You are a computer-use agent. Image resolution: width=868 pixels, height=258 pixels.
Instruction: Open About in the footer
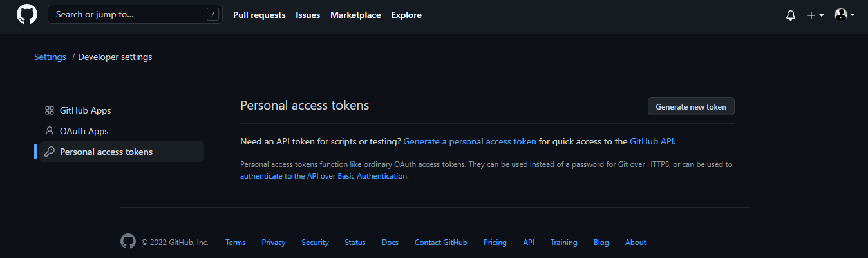[636, 243]
